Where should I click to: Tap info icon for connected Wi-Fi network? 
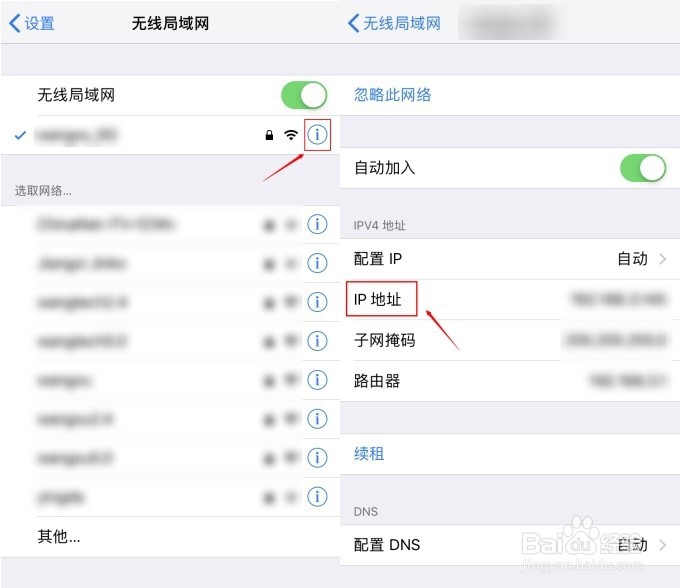(x=318, y=134)
